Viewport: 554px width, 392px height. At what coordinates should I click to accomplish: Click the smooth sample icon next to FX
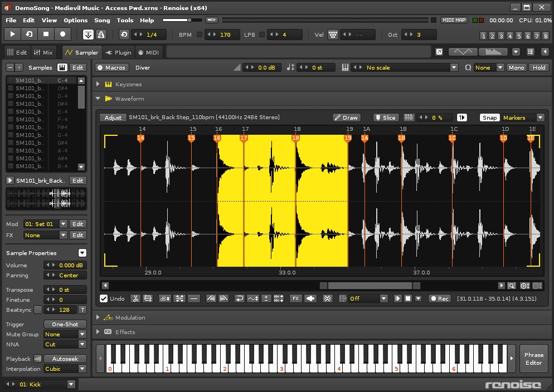point(310,298)
